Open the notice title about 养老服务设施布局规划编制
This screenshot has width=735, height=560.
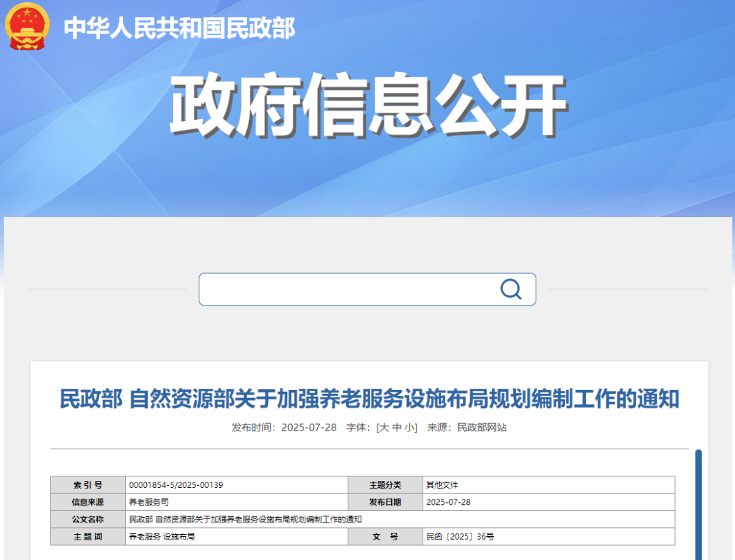(x=367, y=398)
